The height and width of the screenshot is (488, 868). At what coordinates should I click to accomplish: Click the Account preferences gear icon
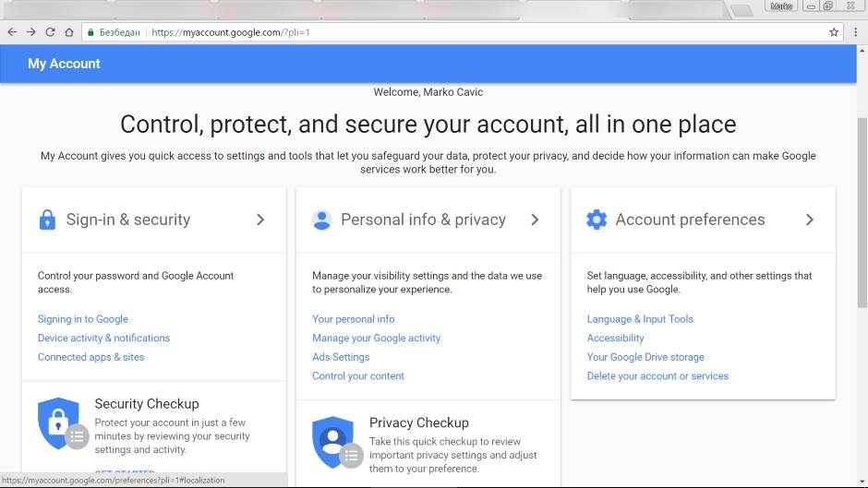(597, 220)
